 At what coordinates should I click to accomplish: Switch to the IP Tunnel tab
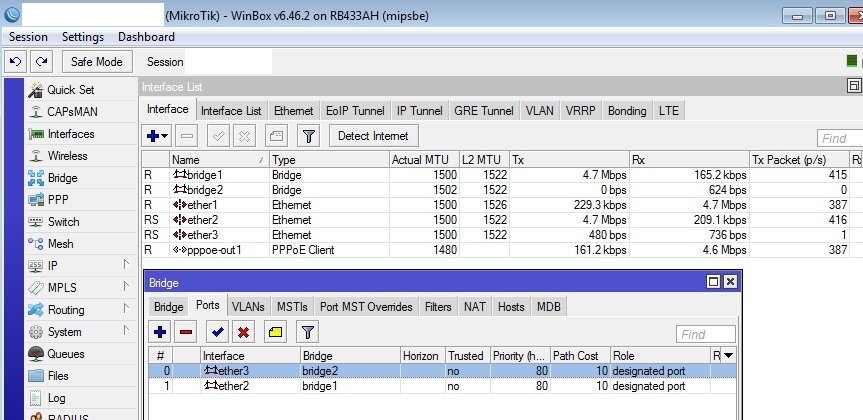[419, 111]
